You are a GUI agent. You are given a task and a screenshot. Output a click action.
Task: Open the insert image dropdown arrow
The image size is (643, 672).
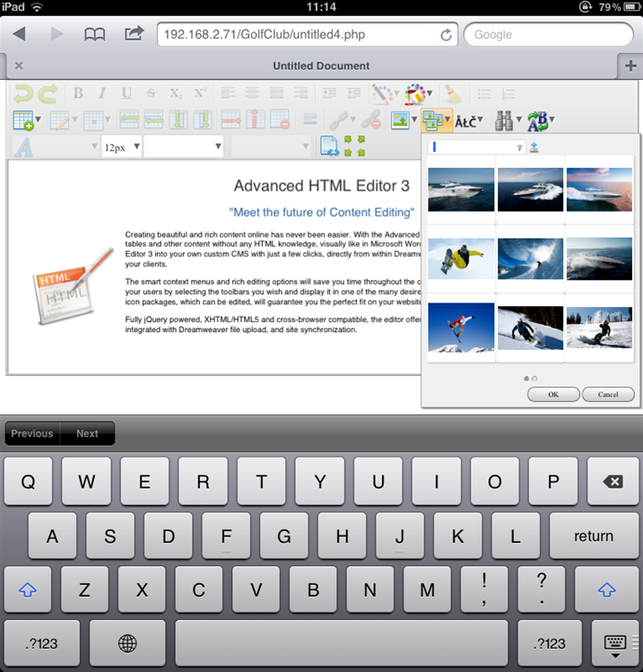(x=414, y=119)
